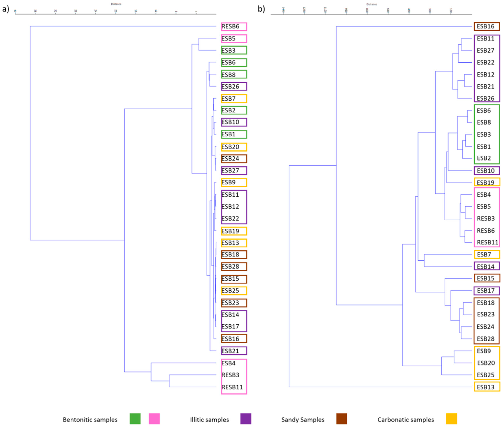Click the 'Carbonatic samples' legend text
Screen dimensions: 504x428
pos(406,420)
